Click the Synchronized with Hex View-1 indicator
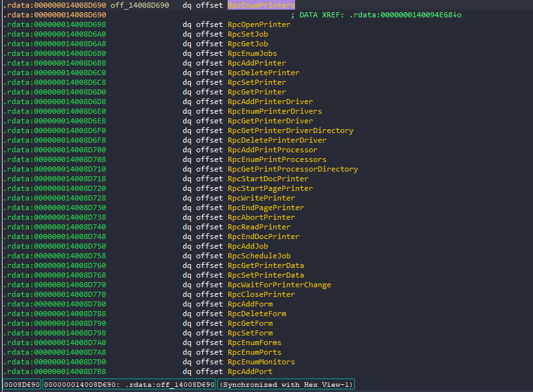 [286, 384]
